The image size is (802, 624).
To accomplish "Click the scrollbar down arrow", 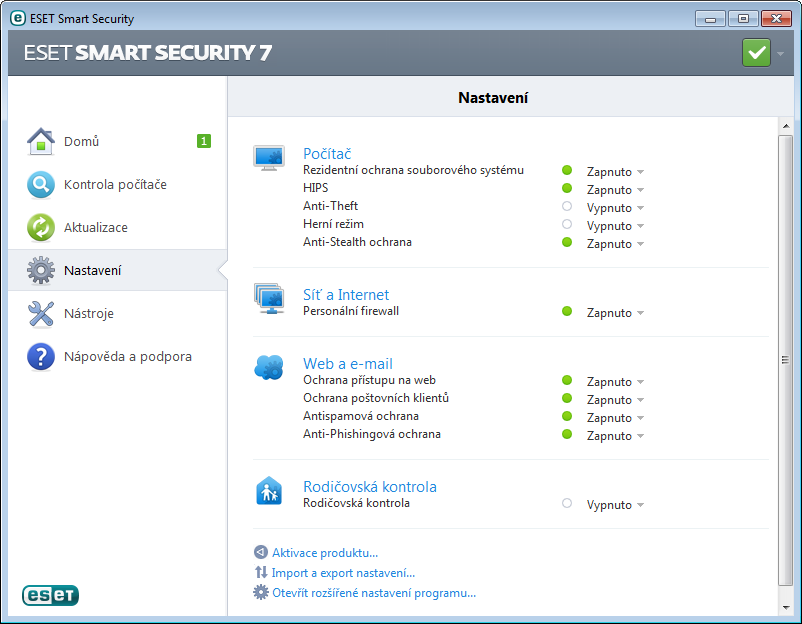I will tap(786, 607).
